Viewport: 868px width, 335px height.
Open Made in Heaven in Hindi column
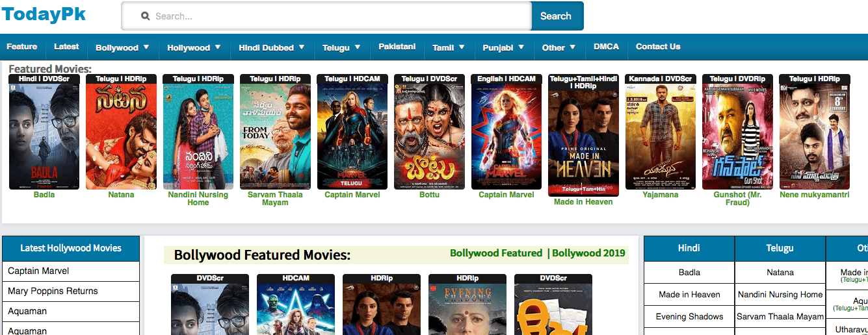(x=689, y=295)
